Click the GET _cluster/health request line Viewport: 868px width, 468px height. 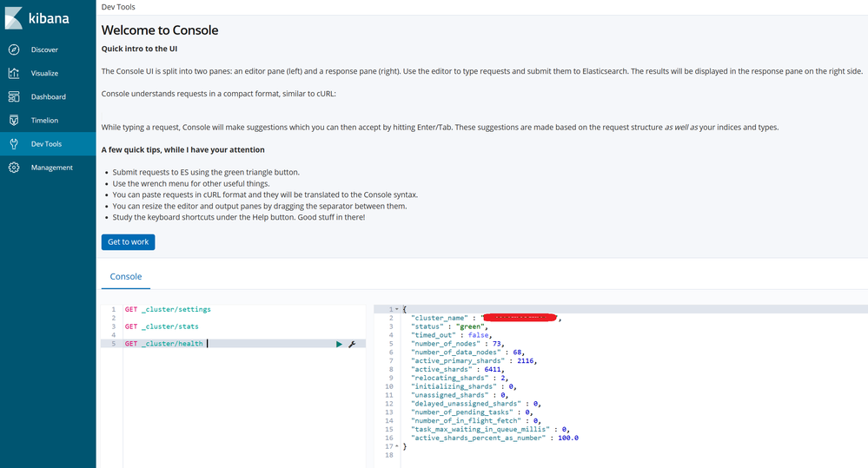163,344
